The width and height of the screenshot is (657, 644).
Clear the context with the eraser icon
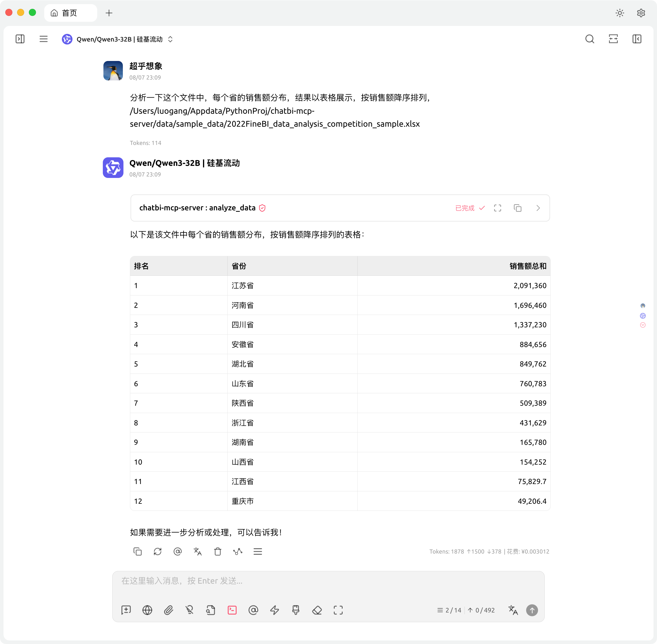(317, 610)
